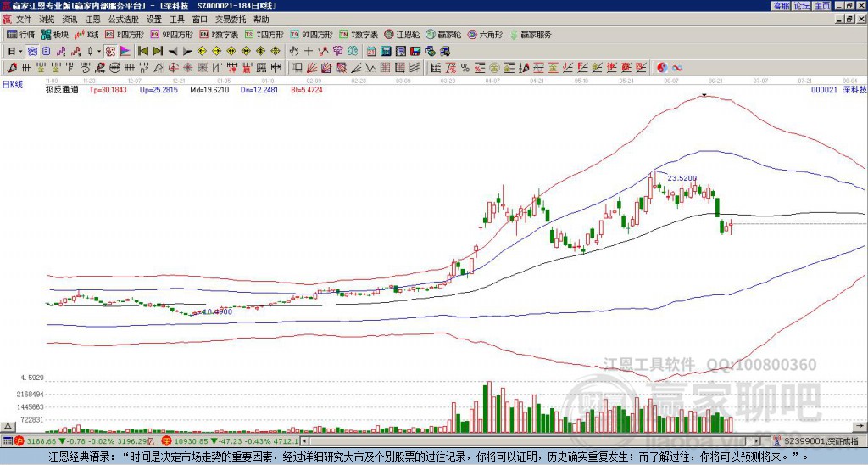Screen dimensions: 868x465
Task: Click the 主页 homepage button
Action: [x=821, y=6]
